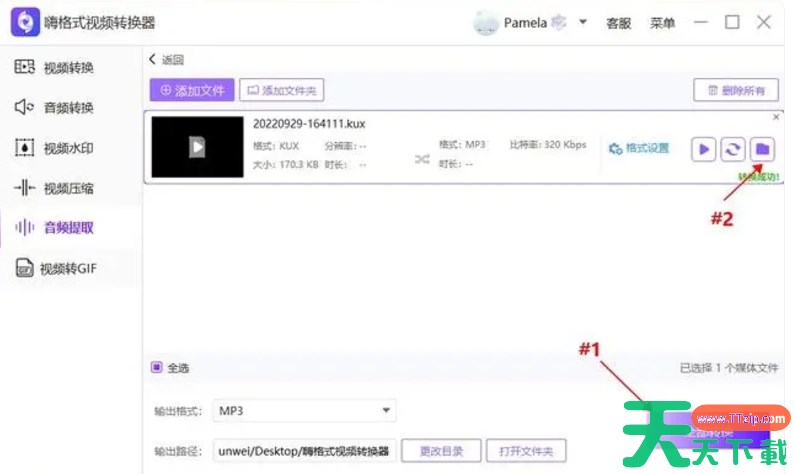Click the membership badge icon beside Pamela
The height and width of the screenshot is (474, 795).
(559, 22)
